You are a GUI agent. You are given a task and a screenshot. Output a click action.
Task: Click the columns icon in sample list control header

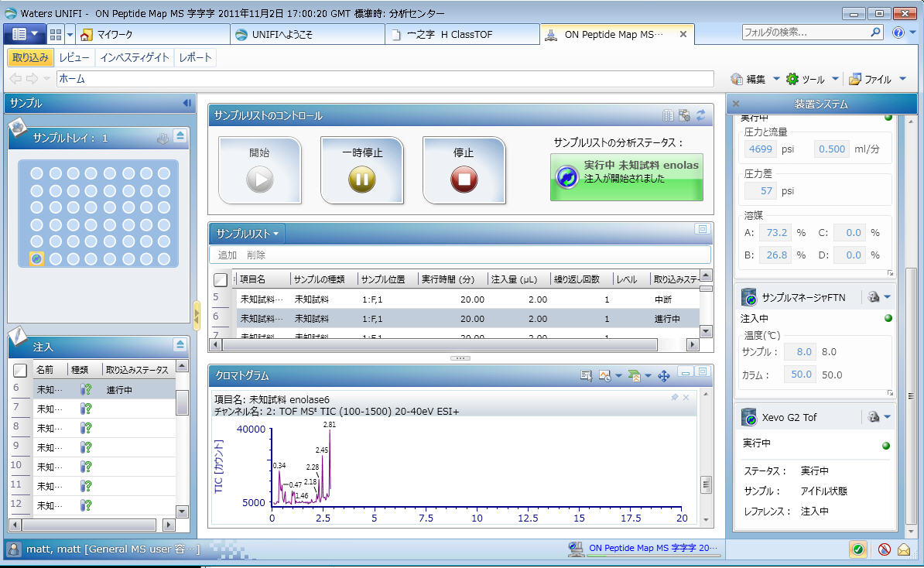pos(668,115)
